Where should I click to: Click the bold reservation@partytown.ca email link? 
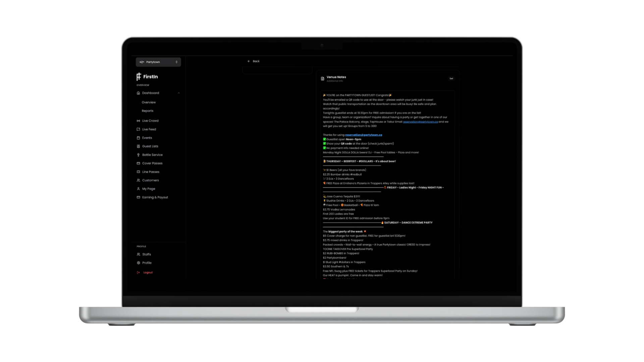click(x=363, y=135)
